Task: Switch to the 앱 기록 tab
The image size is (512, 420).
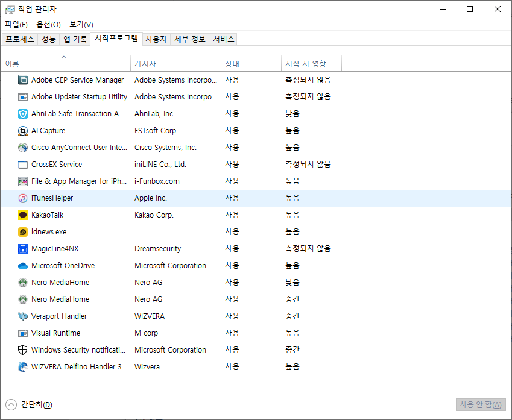Action: 75,40
